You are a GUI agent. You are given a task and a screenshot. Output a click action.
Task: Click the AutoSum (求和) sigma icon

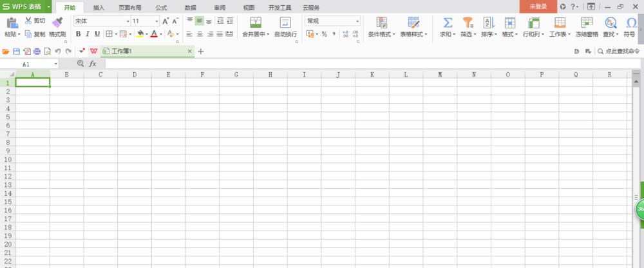pyautogui.click(x=446, y=23)
